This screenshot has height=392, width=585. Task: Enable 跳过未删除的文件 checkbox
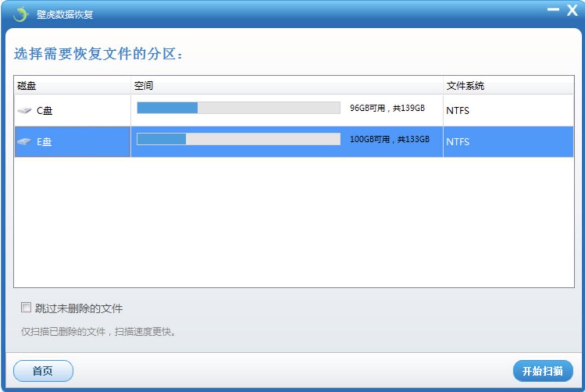(x=26, y=307)
